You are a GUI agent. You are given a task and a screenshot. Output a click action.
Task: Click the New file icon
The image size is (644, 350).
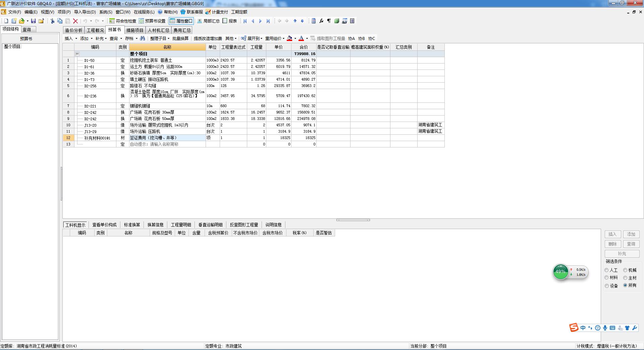6,21
